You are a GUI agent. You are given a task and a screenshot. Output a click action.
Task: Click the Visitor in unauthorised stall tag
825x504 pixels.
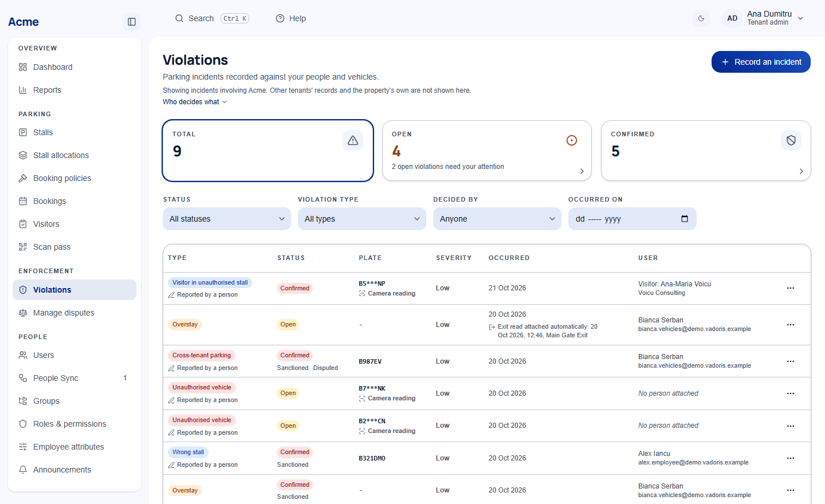click(210, 282)
